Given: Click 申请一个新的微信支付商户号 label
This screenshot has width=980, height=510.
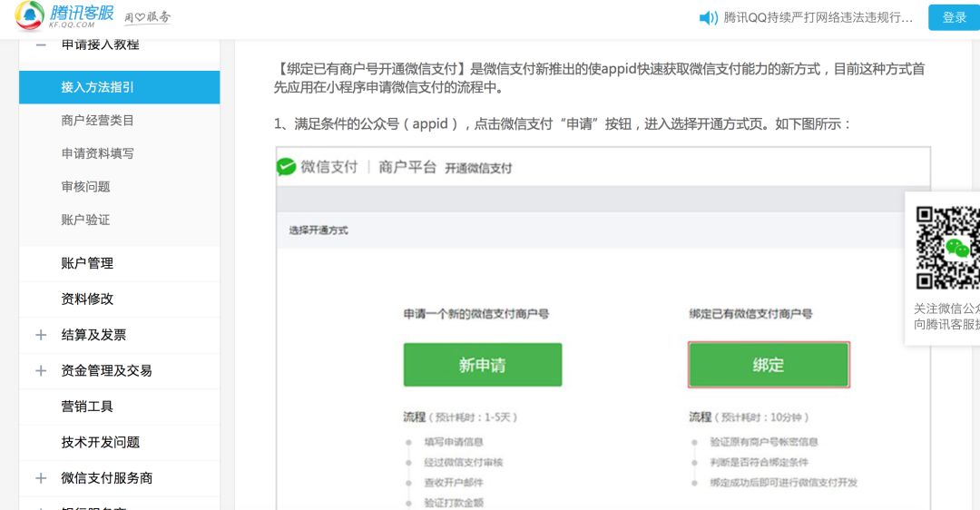Looking at the screenshot, I should pos(475,314).
